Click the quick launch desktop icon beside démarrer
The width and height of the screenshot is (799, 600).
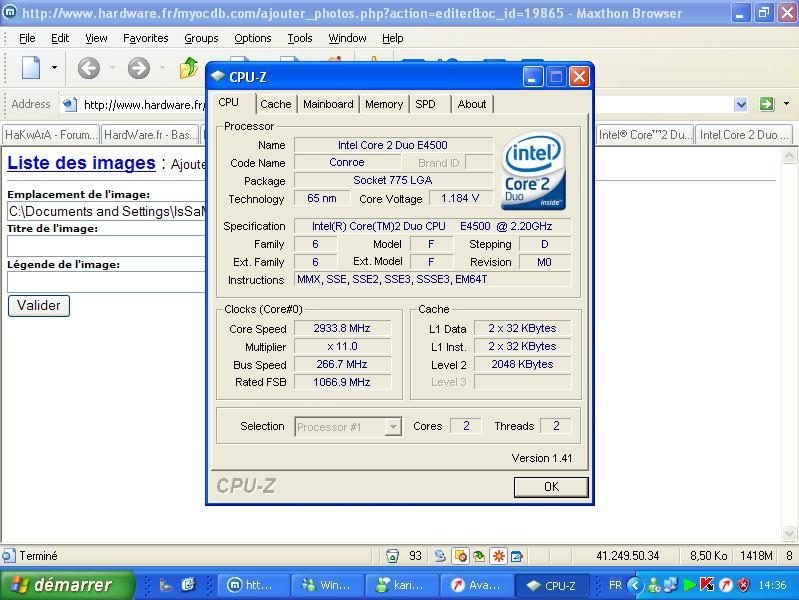coord(166,585)
